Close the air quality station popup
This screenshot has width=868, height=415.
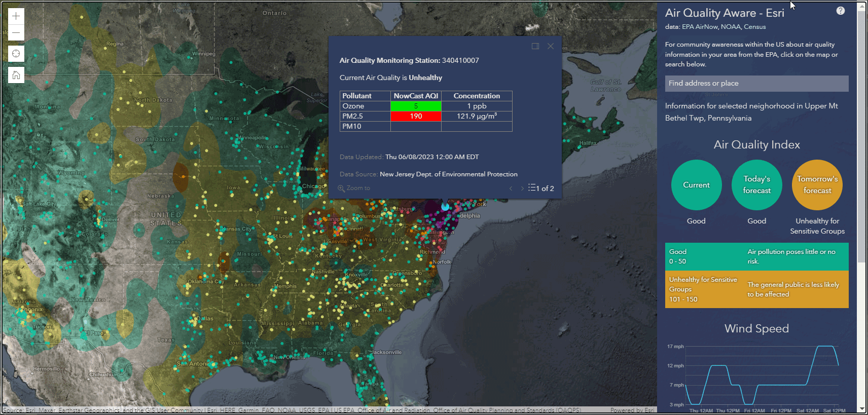pos(551,46)
